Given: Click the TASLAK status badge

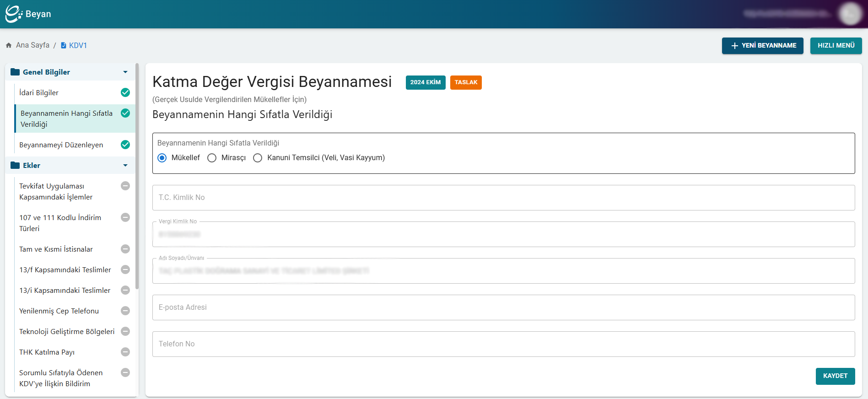Looking at the screenshot, I should pyautogui.click(x=466, y=82).
